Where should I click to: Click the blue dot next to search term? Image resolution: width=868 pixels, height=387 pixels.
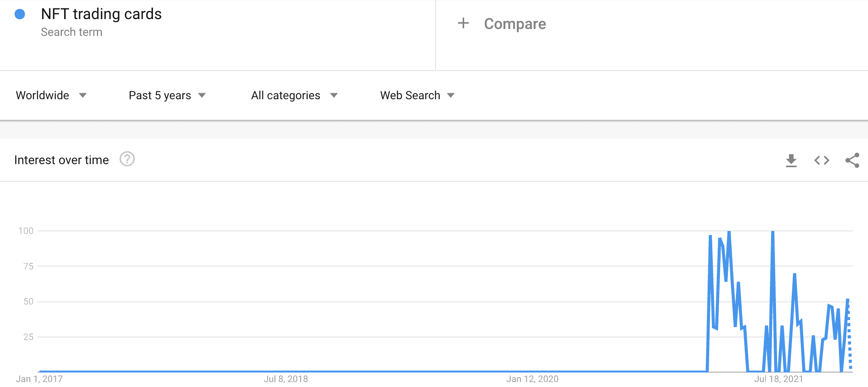click(x=20, y=15)
